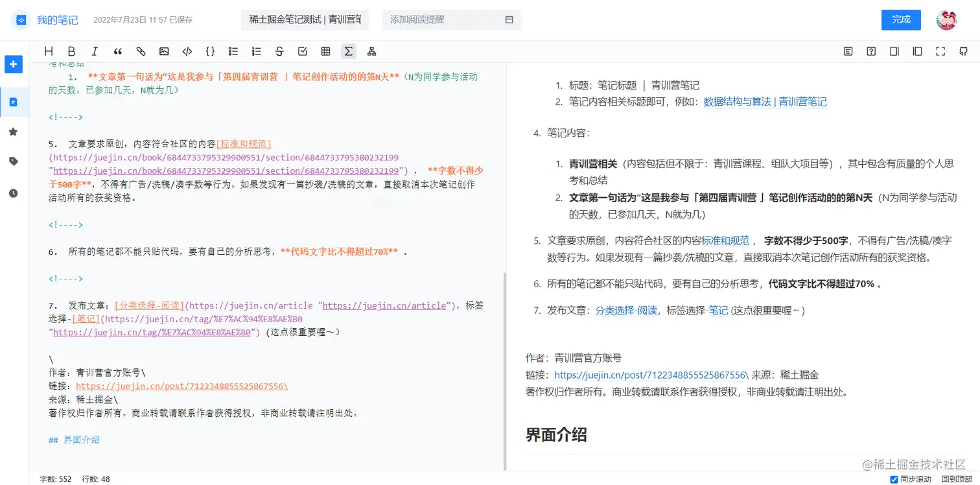Open the Markdown help icon
980x485 pixels.
pyautogui.click(x=871, y=51)
